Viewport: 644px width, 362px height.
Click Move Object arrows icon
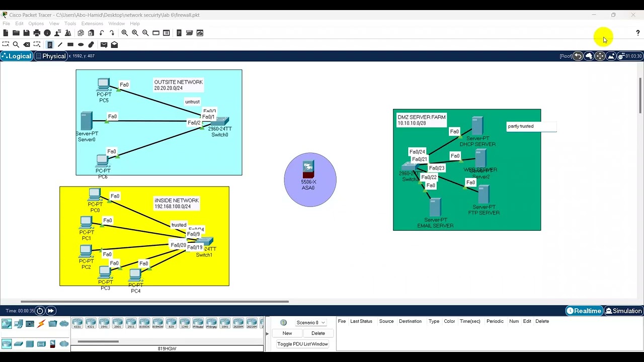[600, 56]
